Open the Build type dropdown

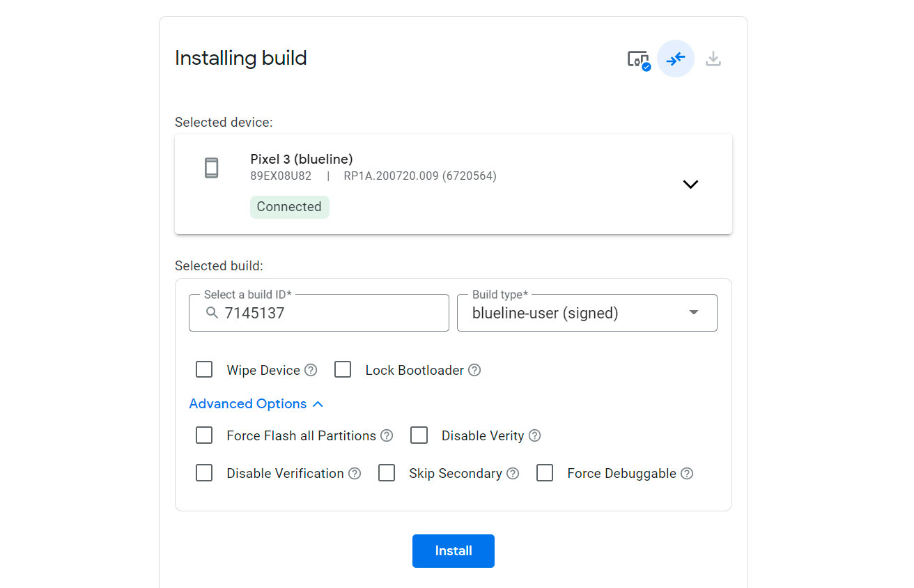coord(587,313)
